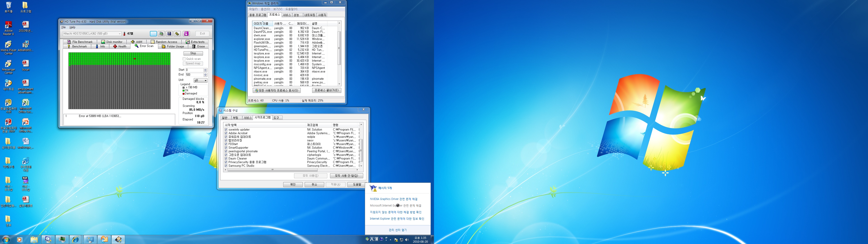
Task: Click the Windows Start orb
Action: coord(6,240)
